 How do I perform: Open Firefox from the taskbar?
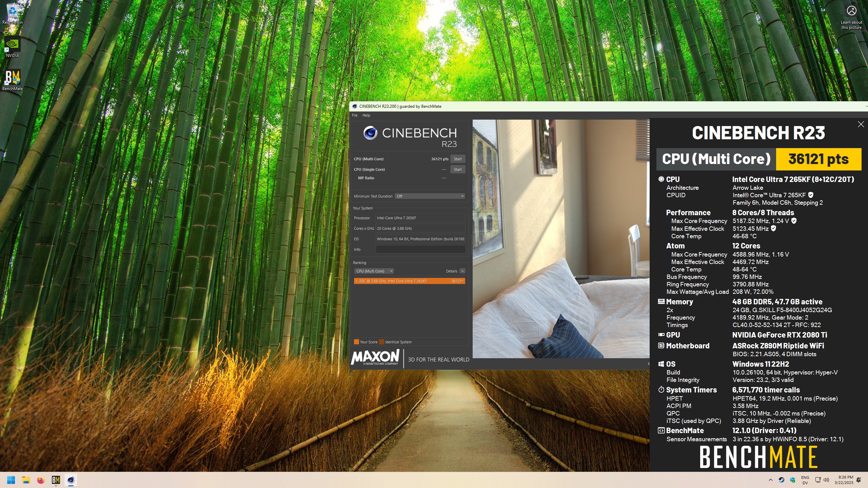[41, 480]
